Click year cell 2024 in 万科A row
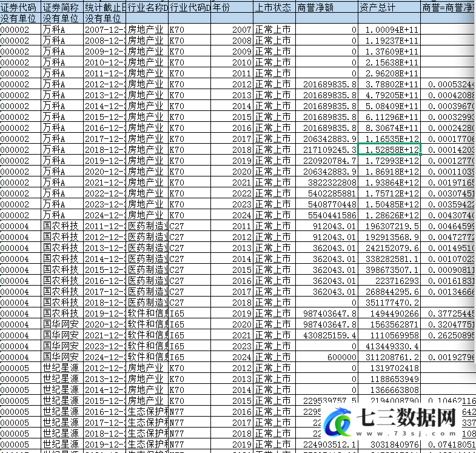The height and width of the screenshot is (453, 476). (x=232, y=215)
